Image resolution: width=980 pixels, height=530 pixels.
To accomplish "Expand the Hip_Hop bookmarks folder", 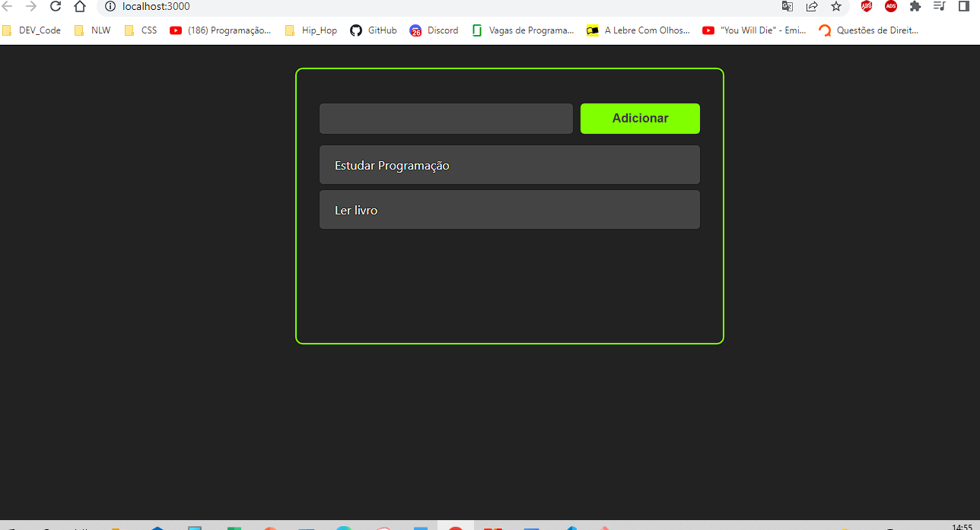I will coord(310,30).
